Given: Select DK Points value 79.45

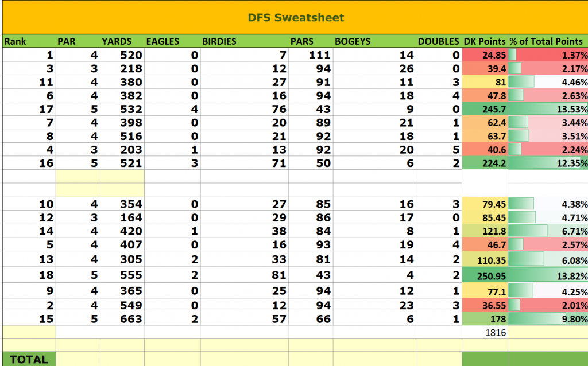Looking at the screenshot, I should point(485,204).
